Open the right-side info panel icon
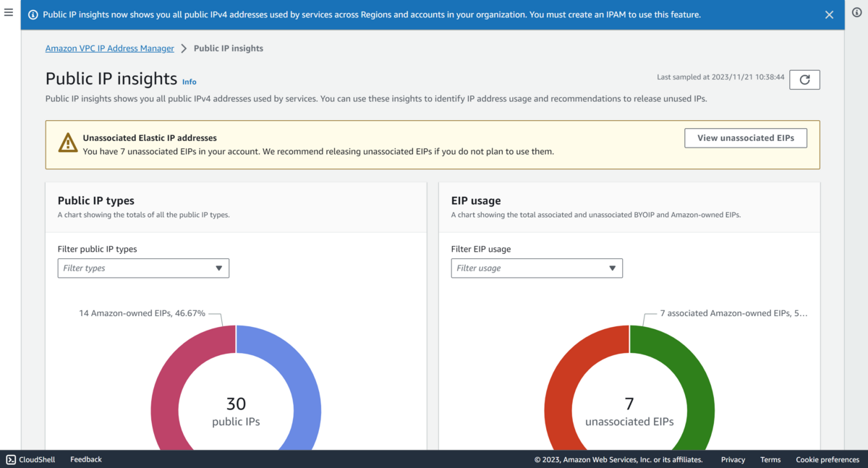The image size is (868, 468). click(856, 12)
